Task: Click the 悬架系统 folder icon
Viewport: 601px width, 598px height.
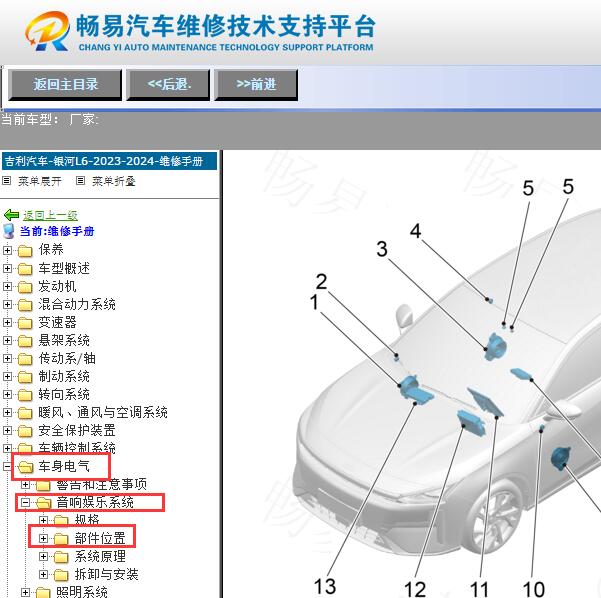Action: click(25, 341)
